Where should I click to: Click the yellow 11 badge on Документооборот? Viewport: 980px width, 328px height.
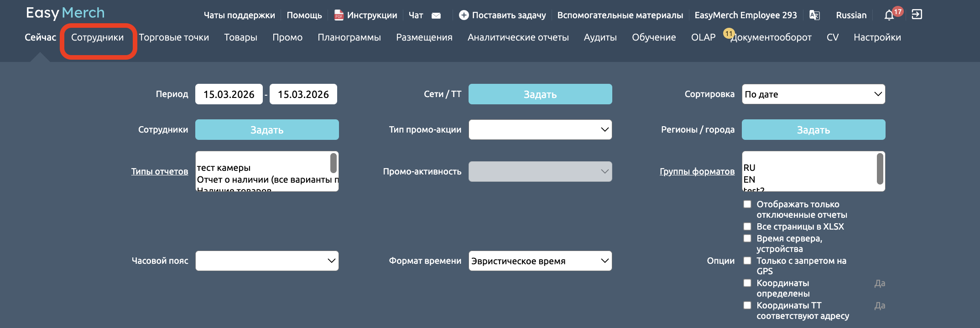click(729, 33)
